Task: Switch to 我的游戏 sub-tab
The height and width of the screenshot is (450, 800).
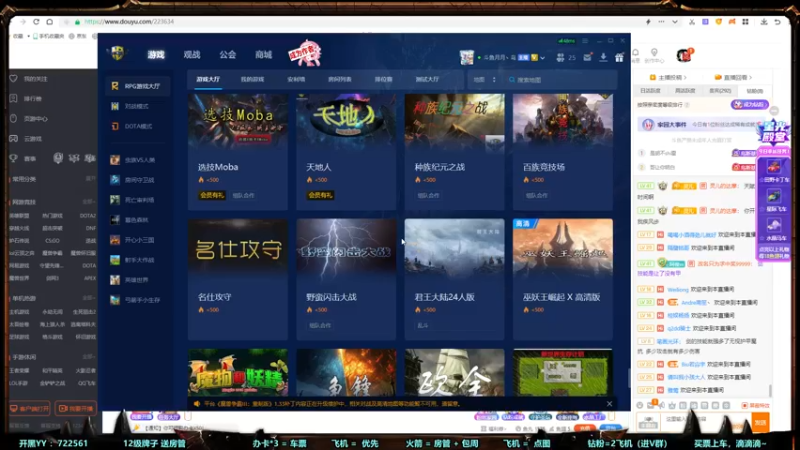Action: tap(252, 79)
